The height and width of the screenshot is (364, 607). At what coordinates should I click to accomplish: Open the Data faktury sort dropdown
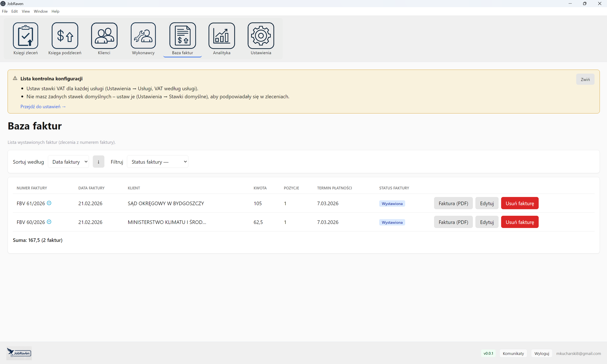[68, 162]
